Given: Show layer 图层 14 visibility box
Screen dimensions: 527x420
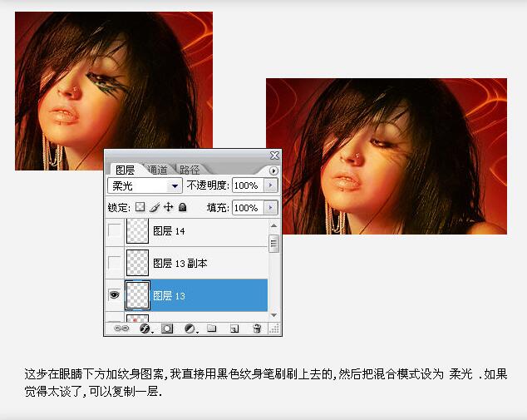Looking at the screenshot, I should click(114, 230).
